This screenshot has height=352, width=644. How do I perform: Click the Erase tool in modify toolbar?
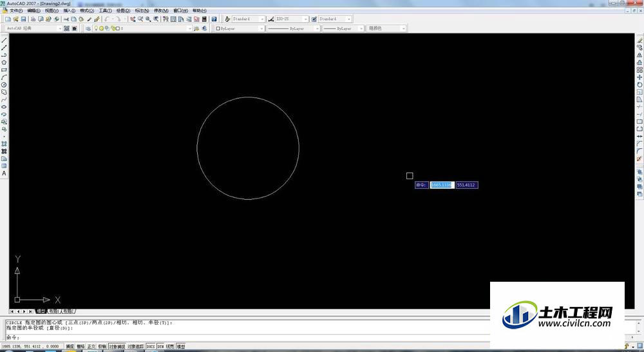coord(639,41)
